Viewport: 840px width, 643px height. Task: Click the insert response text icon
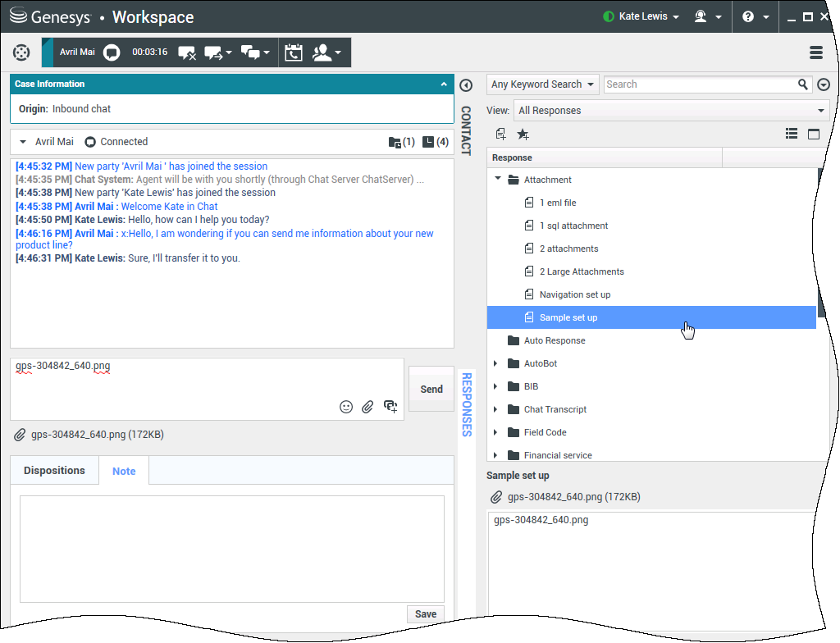[501, 135]
